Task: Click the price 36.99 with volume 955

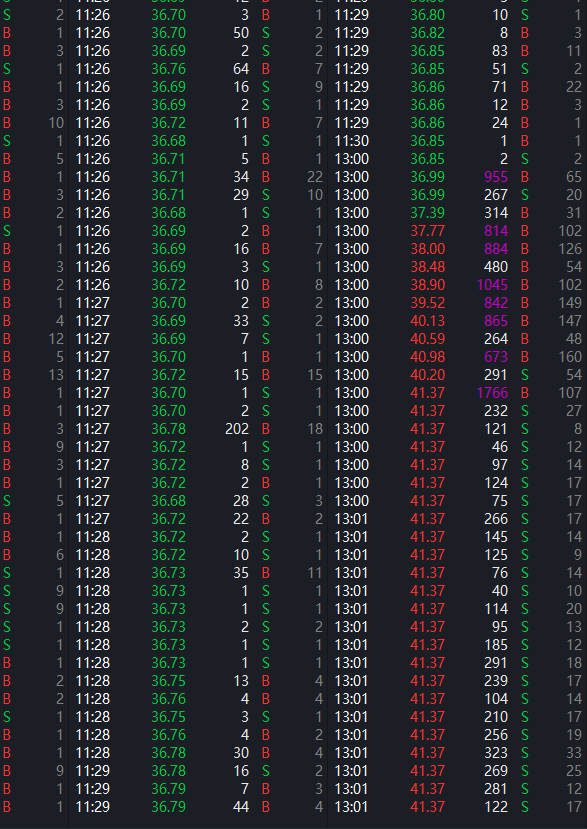Action: click(427, 177)
